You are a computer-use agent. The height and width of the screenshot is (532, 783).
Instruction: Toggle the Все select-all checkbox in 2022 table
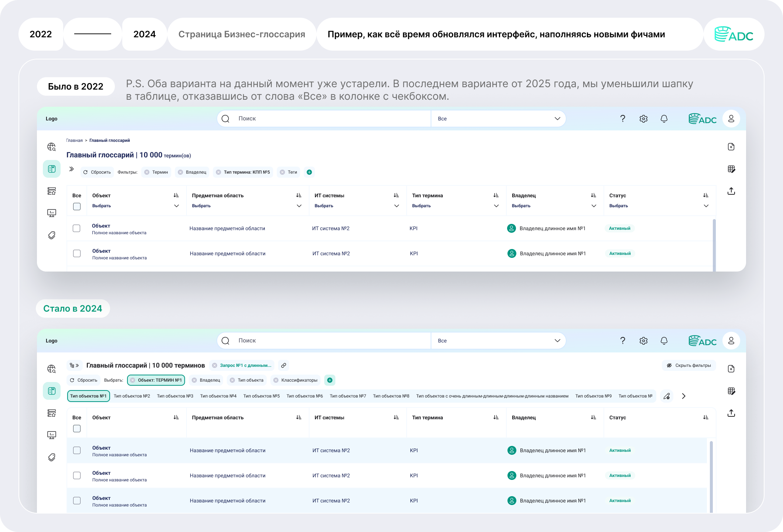coord(77,207)
